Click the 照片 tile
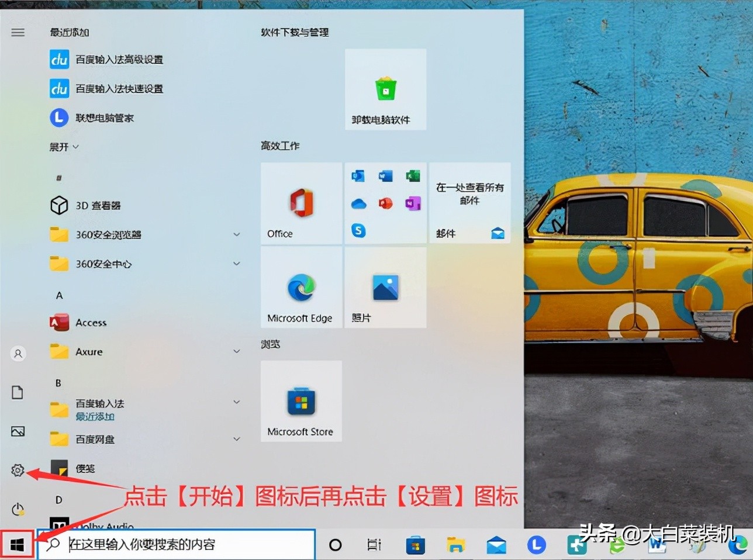Viewport: 753px width, 560px height. click(x=385, y=287)
